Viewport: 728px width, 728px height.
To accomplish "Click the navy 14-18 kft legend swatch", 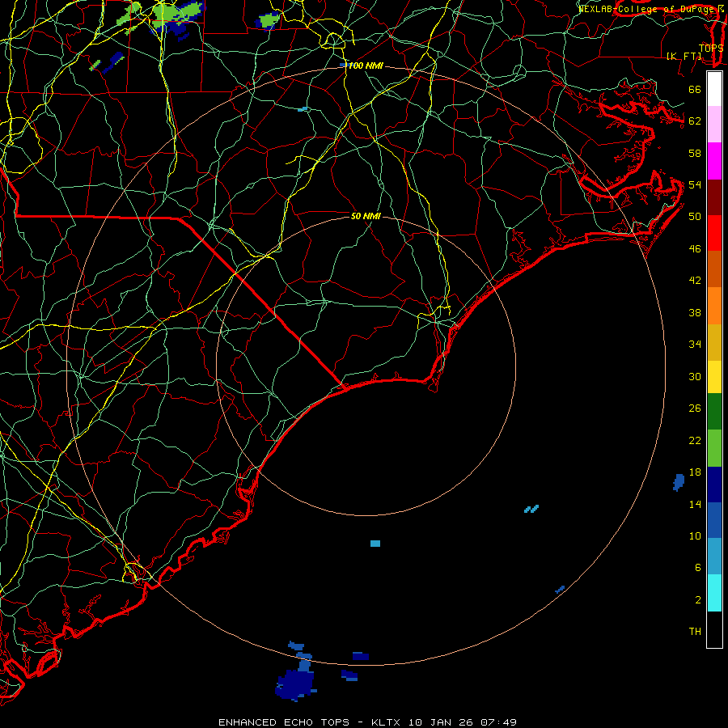I will coord(714,485).
